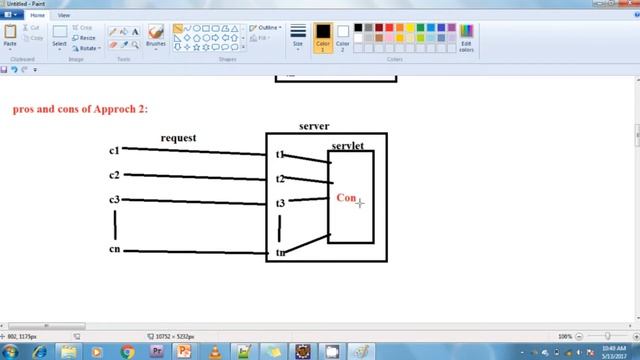The image size is (640, 360).
Task: Pick the purple color swatch
Action: point(451,27)
